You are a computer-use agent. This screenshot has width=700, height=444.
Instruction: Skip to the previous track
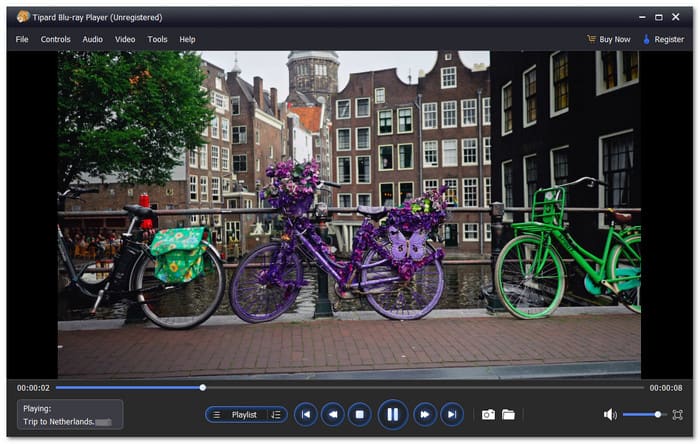tap(305, 414)
